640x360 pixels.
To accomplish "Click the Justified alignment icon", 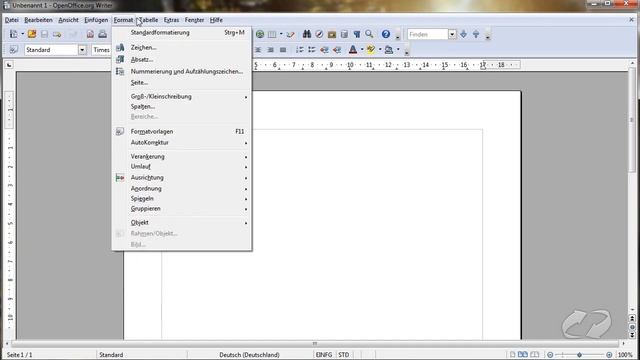I will [x=283, y=50].
